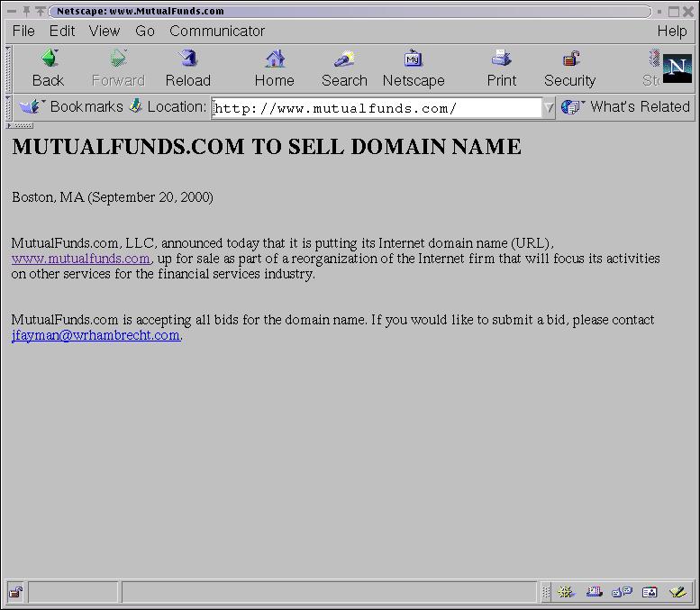The image size is (700, 610).
Task: Stop loading with the Stop icon
Action: pos(651,68)
